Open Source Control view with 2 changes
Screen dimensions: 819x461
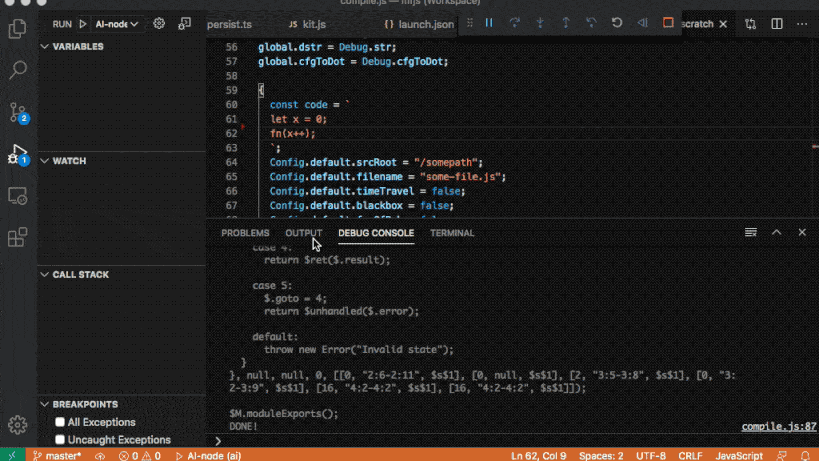pos(18,112)
